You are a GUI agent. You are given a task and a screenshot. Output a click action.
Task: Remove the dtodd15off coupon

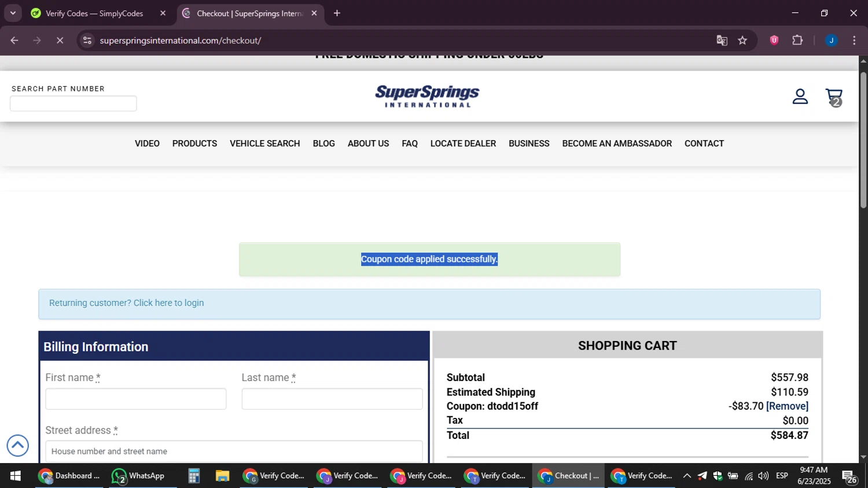(x=787, y=406)
